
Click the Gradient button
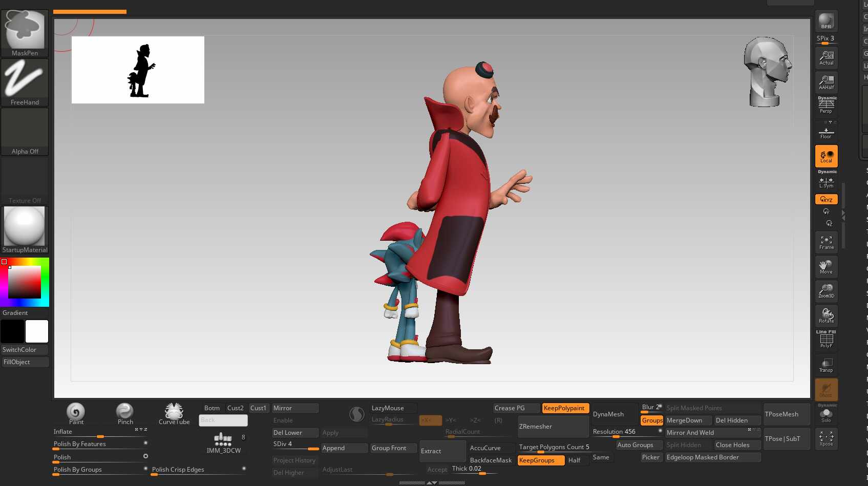pyautogui.click(x=25, y=313)
